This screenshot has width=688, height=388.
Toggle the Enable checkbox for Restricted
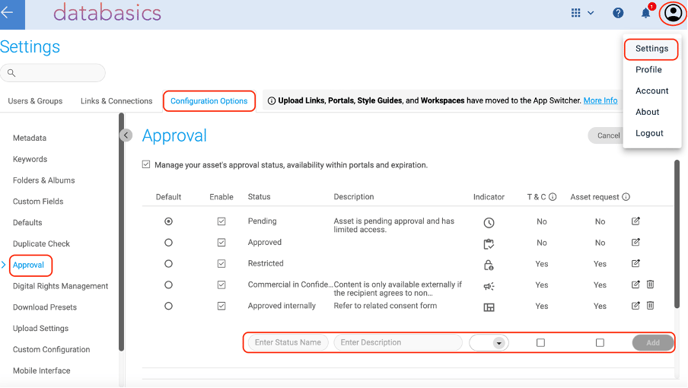pyautogui.click(x=222, y=263)
